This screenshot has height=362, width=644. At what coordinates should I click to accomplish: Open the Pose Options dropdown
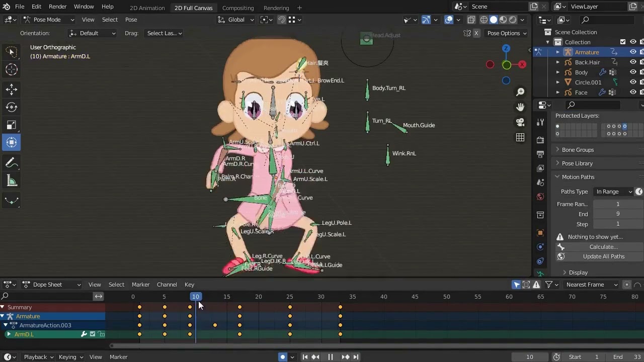(507, 33)
